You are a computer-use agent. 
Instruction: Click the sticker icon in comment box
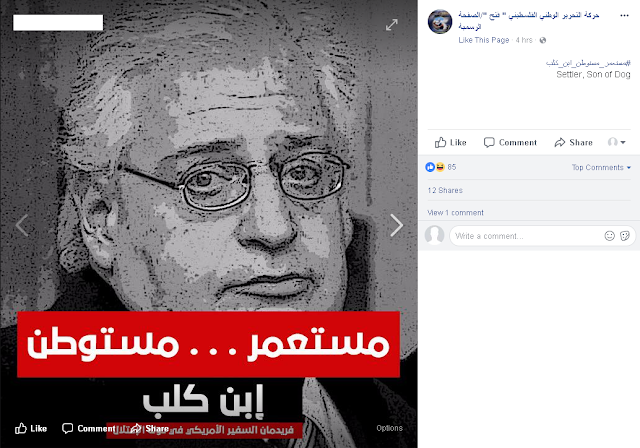(624, 236)
